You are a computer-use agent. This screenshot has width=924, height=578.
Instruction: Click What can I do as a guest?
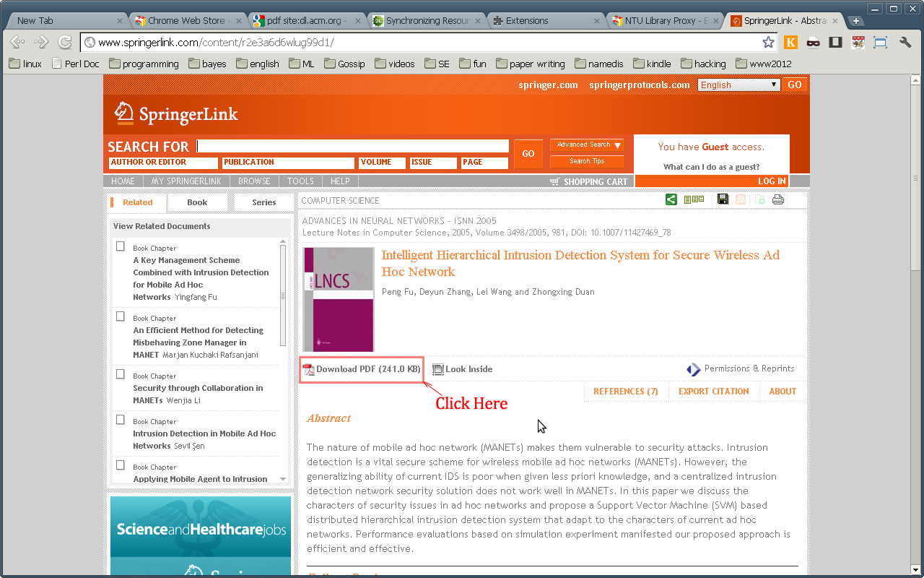pos(711,167)
